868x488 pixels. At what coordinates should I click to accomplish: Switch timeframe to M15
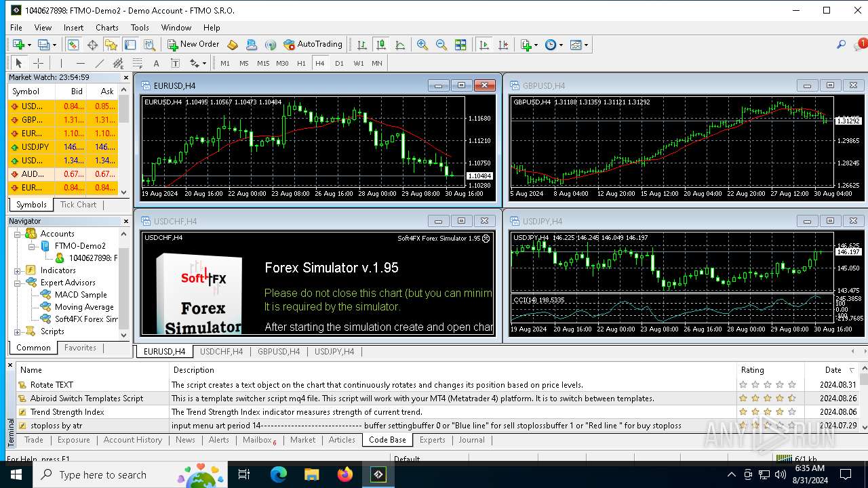coord(263,63)
